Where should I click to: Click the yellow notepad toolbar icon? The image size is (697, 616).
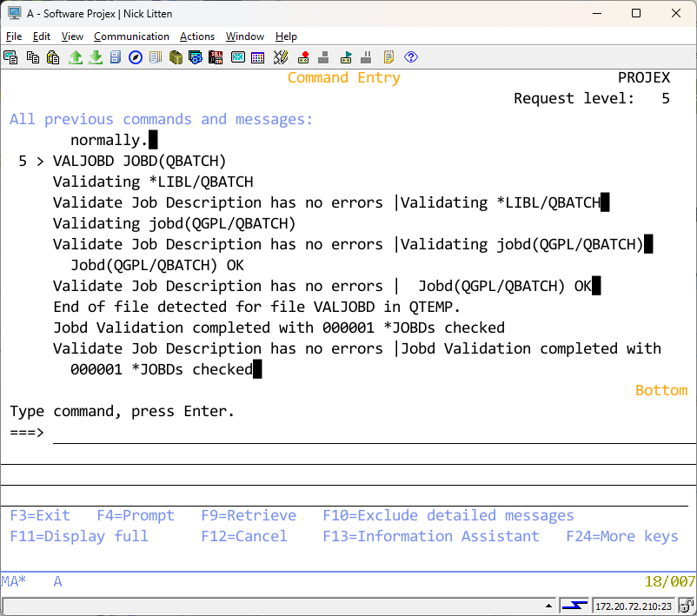tap(388, 57)
